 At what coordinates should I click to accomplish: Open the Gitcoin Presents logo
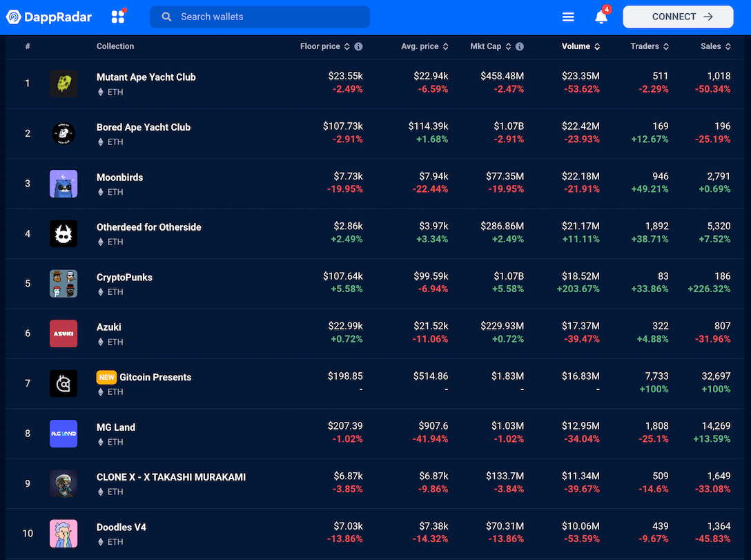click(x=64, y=383)
